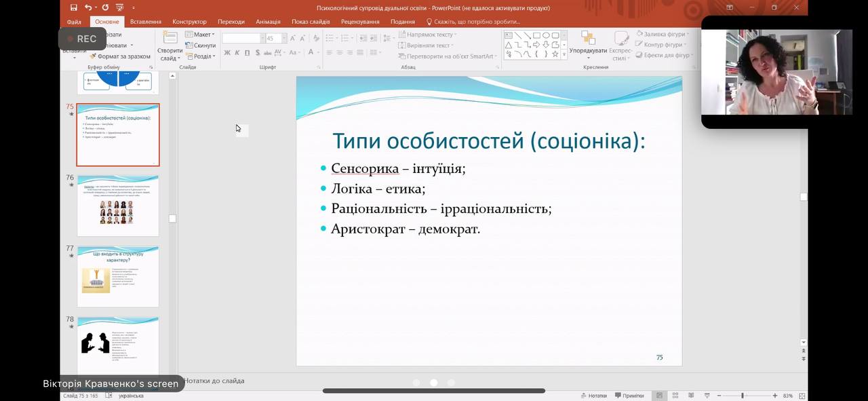
Task: Start slideshow from status bar icon
Action: [x=707, y=396]
